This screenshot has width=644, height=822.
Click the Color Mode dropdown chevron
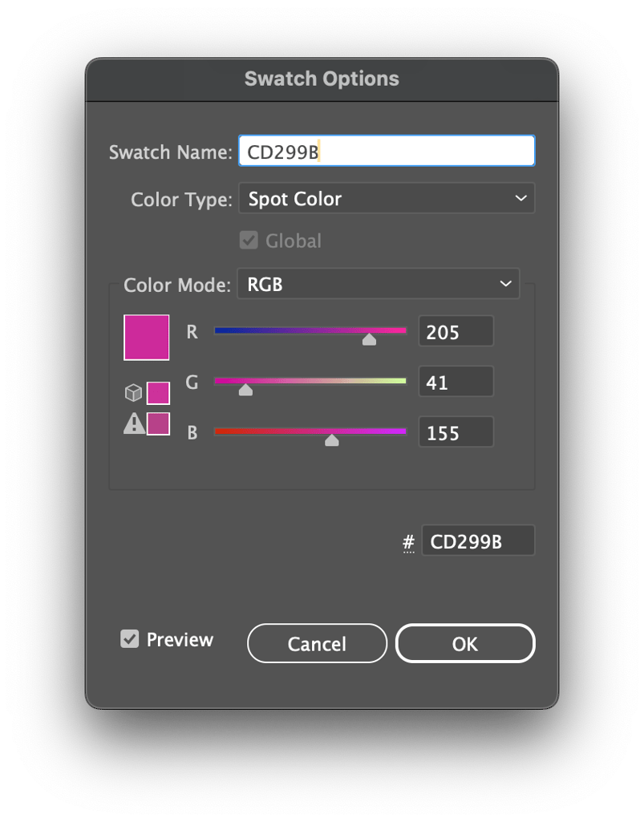point(505,283)
